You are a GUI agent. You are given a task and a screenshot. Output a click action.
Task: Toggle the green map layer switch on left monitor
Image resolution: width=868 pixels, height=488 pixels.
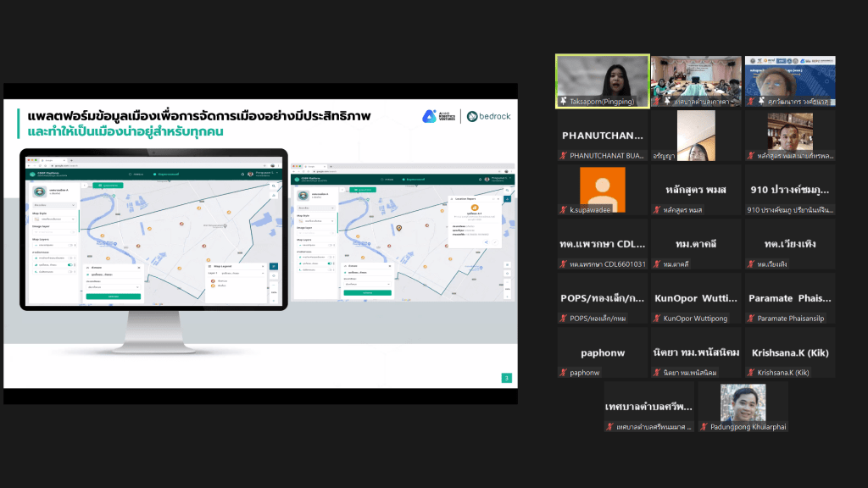(x=71, y=264)
